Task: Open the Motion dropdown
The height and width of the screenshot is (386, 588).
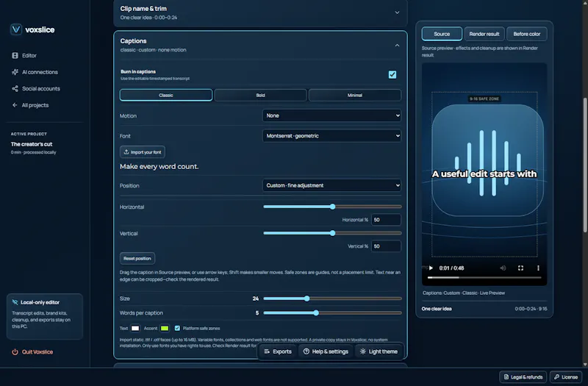Action: pyautogui.click(x=331, y=115)
